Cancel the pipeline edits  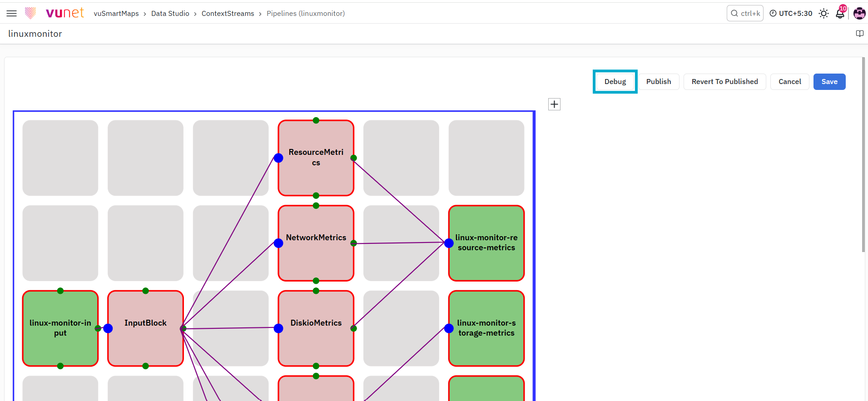click(789, 82)
